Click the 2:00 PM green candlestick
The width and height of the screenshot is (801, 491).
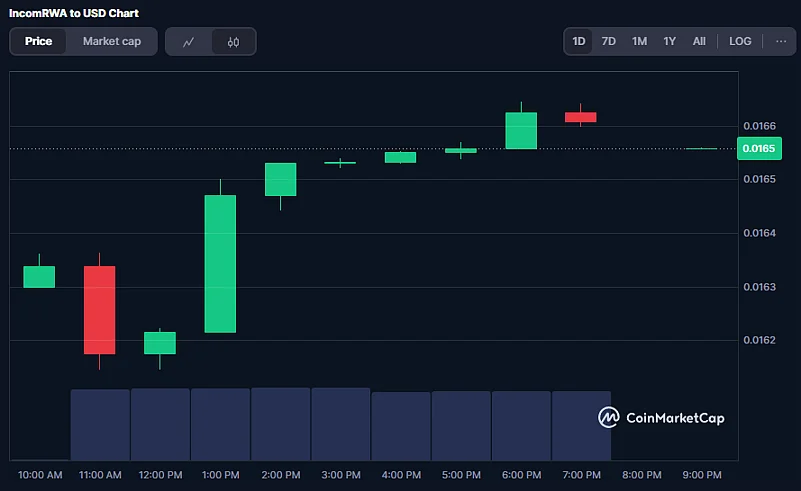pos(280,179)
